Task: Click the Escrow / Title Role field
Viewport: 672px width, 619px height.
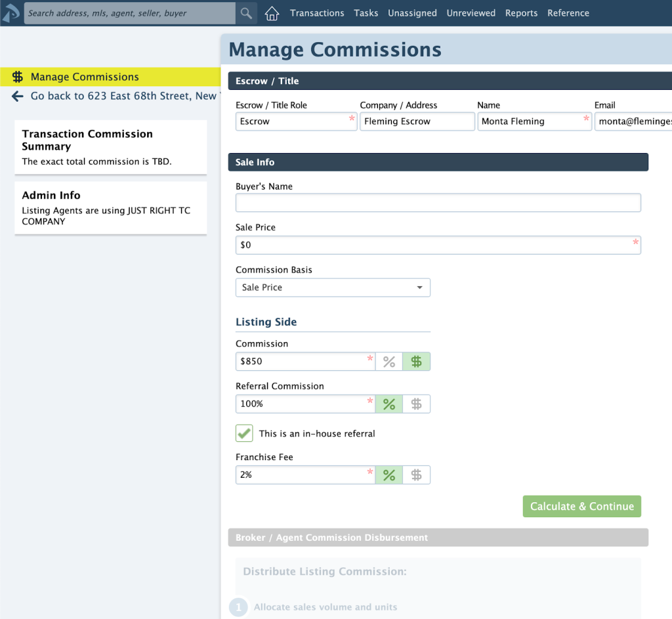Action: click(292, 121)
